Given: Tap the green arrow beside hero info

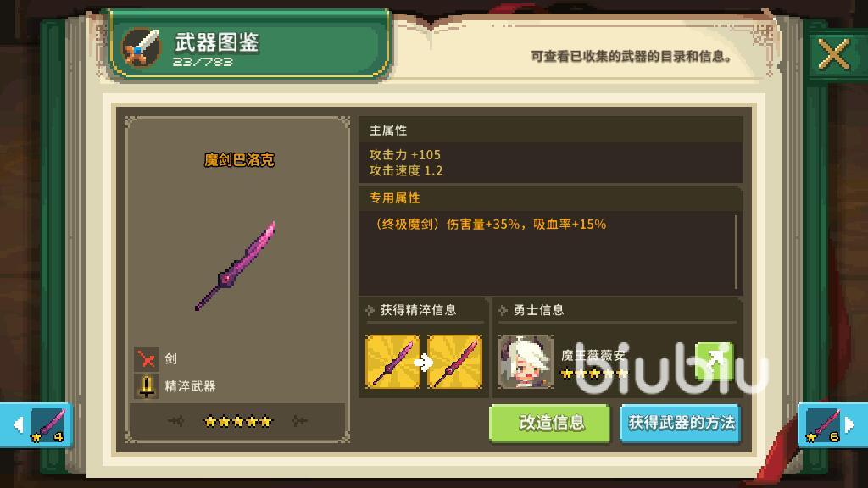Looking at the screenshot, I should tap(714, 361).
